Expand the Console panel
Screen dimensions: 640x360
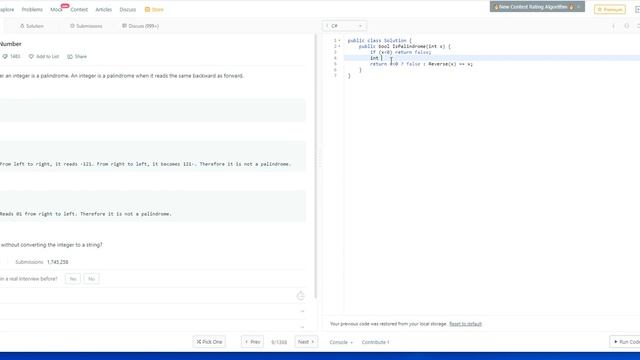coord(341,342)
